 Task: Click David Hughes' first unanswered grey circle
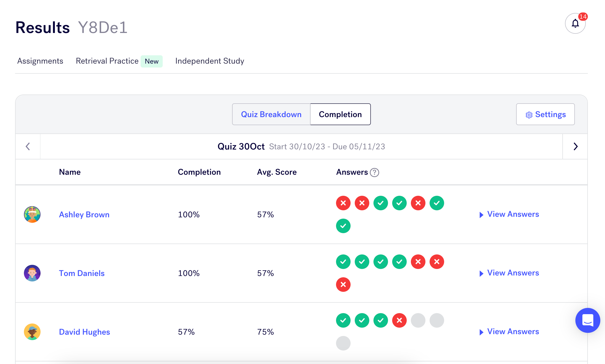418,320
